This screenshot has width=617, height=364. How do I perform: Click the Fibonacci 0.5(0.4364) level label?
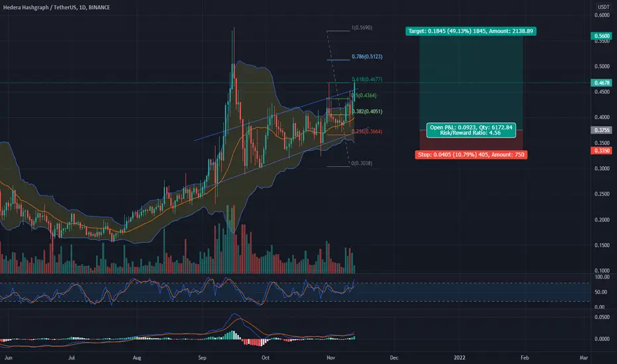coord(365,95)
